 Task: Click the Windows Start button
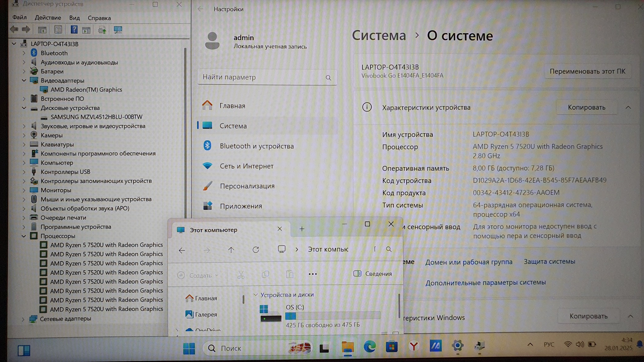tap(189, 348)
